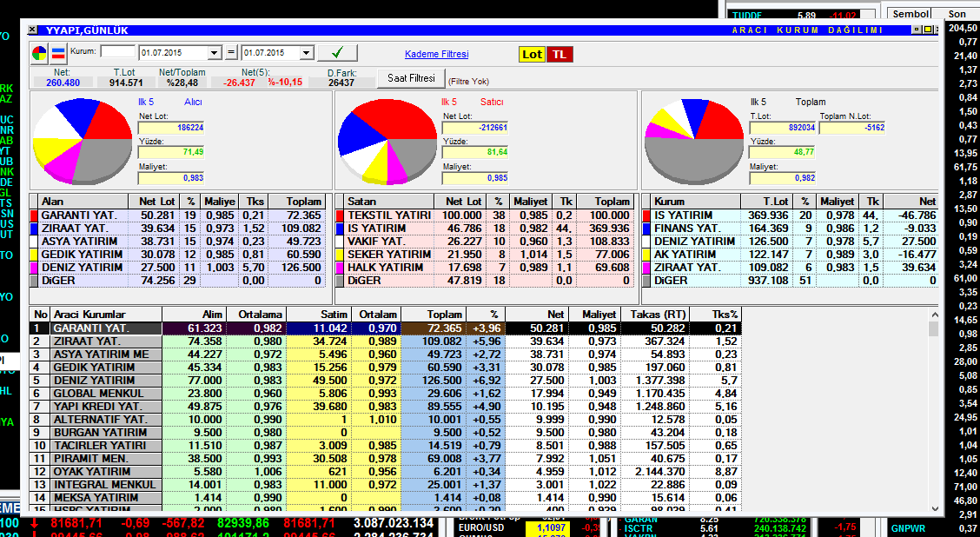Click the red-blue bar list view icon
This screenshot has width=980, height=537.
click(58, 54)
